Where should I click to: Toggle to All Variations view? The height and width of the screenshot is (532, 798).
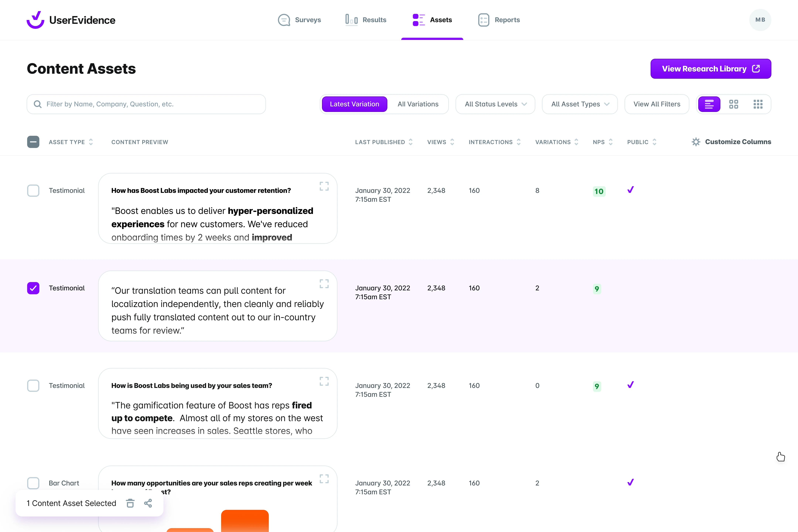click(418, 104)
